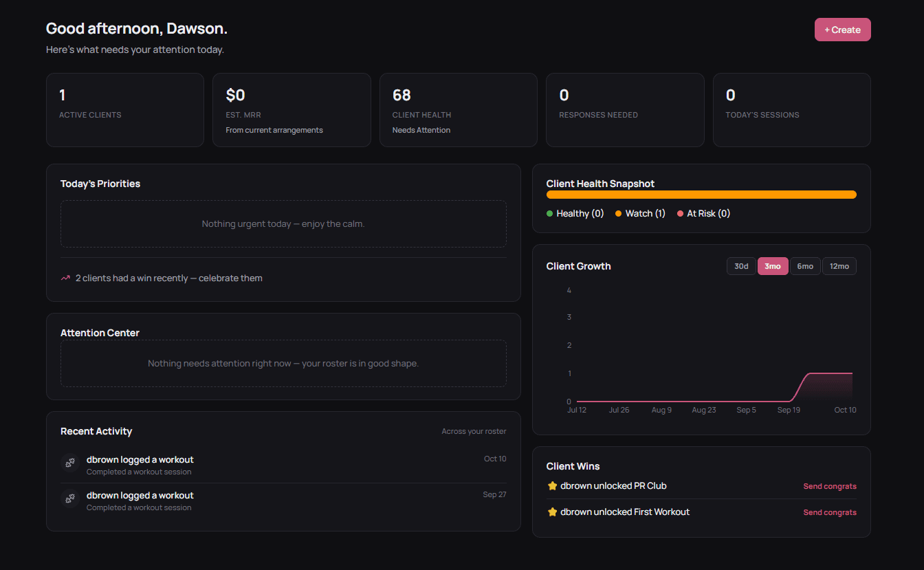Screen dimensions: 924x570
Task: Click red At Risk (0) legend dot
Action: click(x=680, y=214)
